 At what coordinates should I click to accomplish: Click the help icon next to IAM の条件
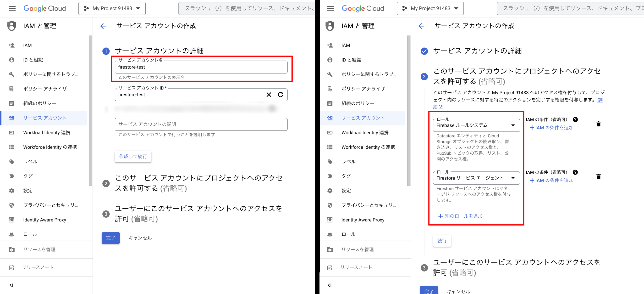[x=575, y=119]
